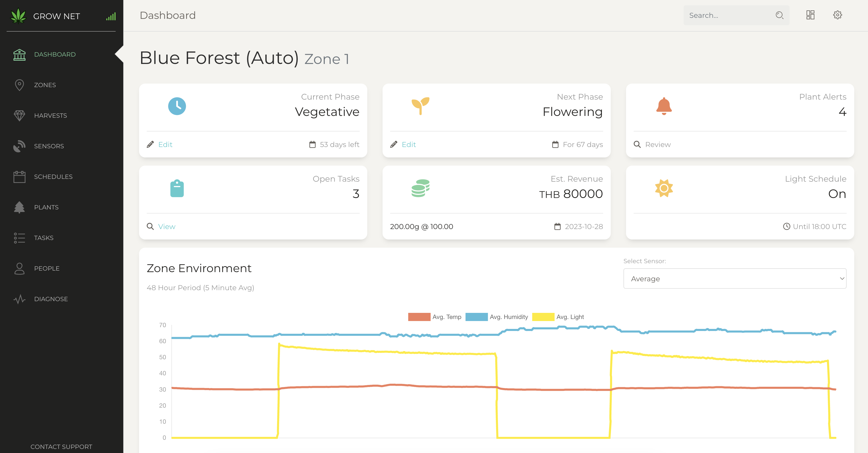Open the layout grid icon in header

tap(810, 15)
